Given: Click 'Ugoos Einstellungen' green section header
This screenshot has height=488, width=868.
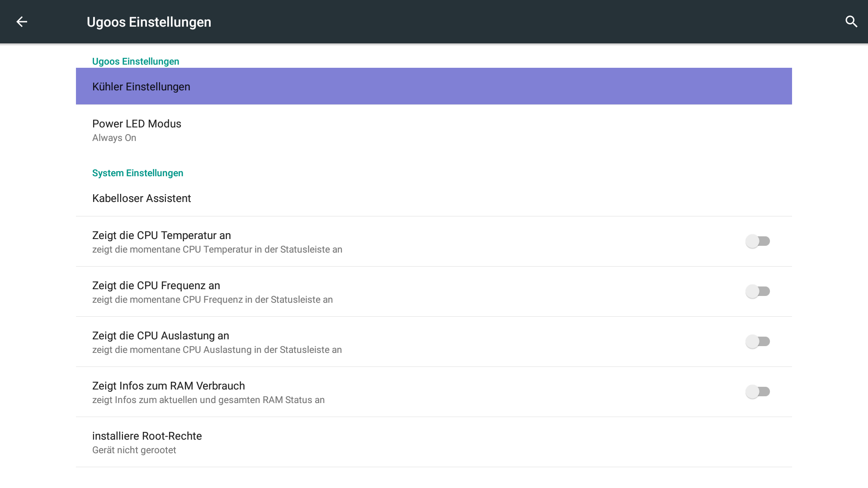Looking at the screenshot, I should coord(136,61).
